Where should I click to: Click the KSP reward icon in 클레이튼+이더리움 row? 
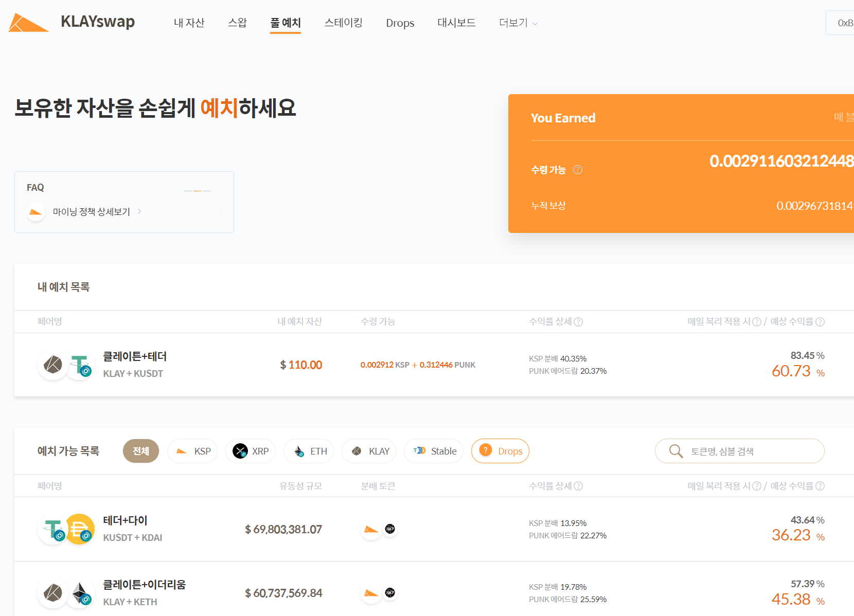point(371,593)
